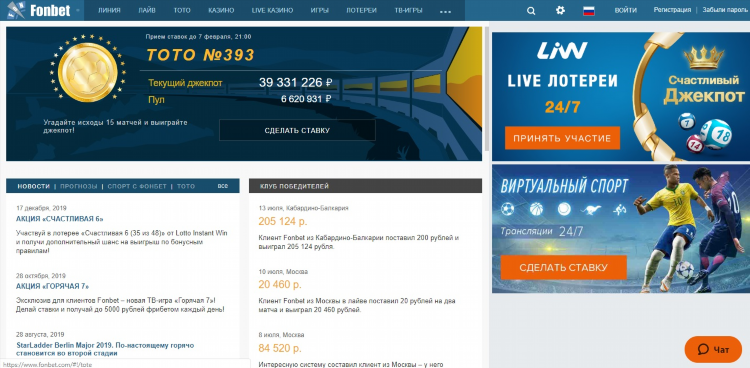Open the three-dots more menu
The width and height of the screenshot is (750, 368).
click(x=445, y=11)
